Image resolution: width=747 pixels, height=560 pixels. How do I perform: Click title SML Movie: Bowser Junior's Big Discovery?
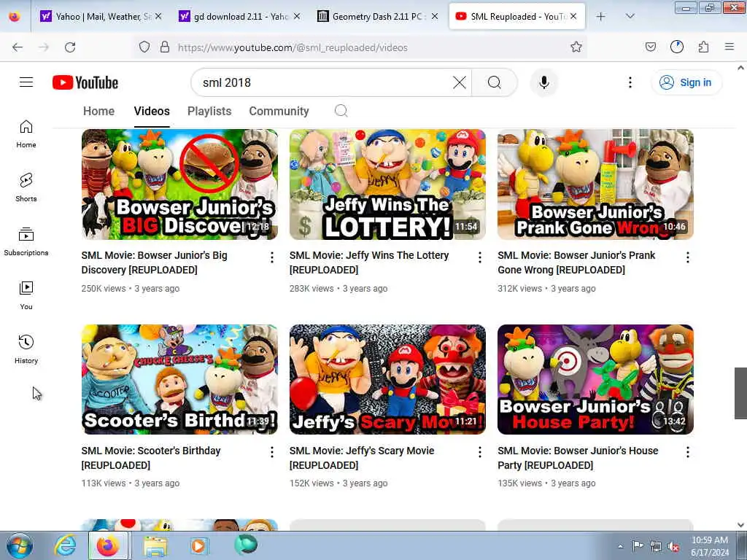pyautogui.click(x=155, y=262)
